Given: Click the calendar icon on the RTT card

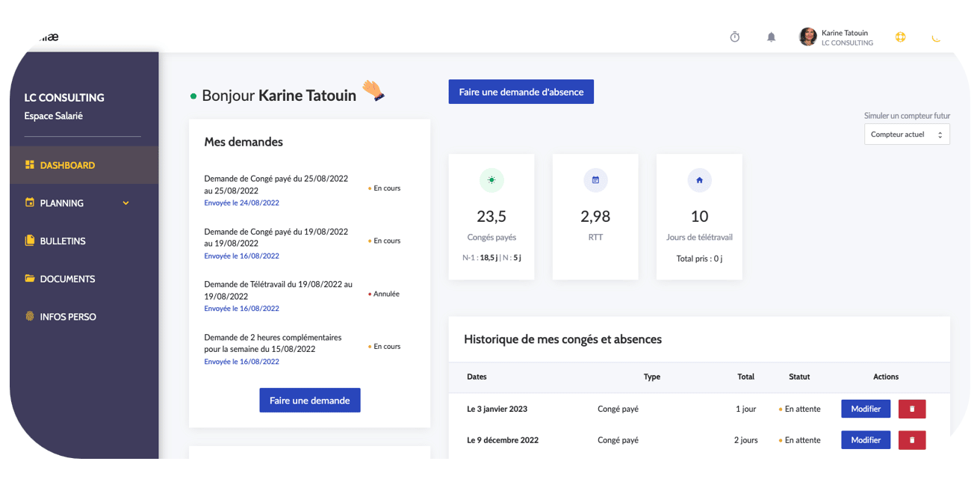Looking at the screenshot, I should (595, 180).
